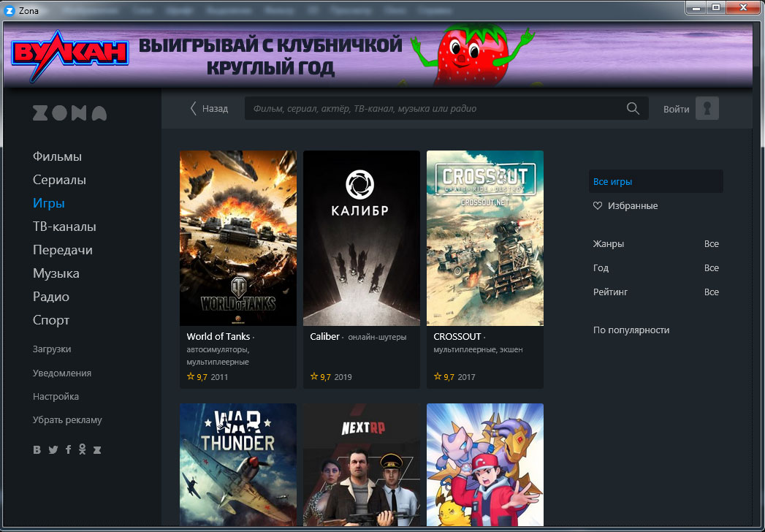765x532 pixels.
Task: Click Убрать рекламу to remove ads
Action: click(x=67, y=419)
